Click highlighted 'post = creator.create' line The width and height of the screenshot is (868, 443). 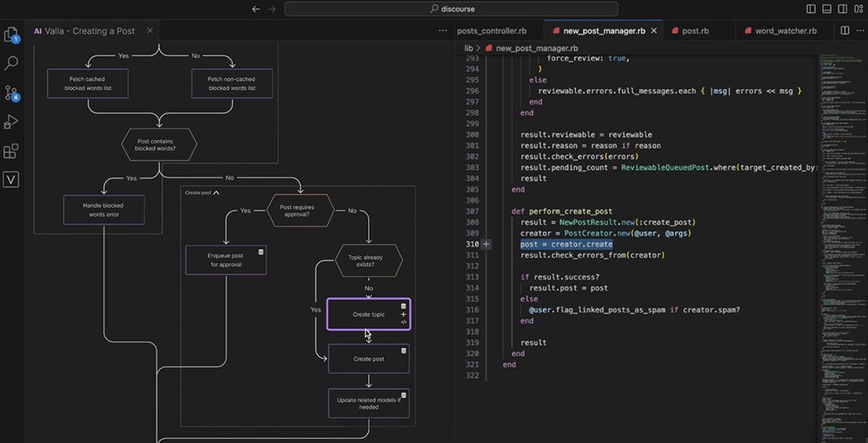click(x=566, y=244)
